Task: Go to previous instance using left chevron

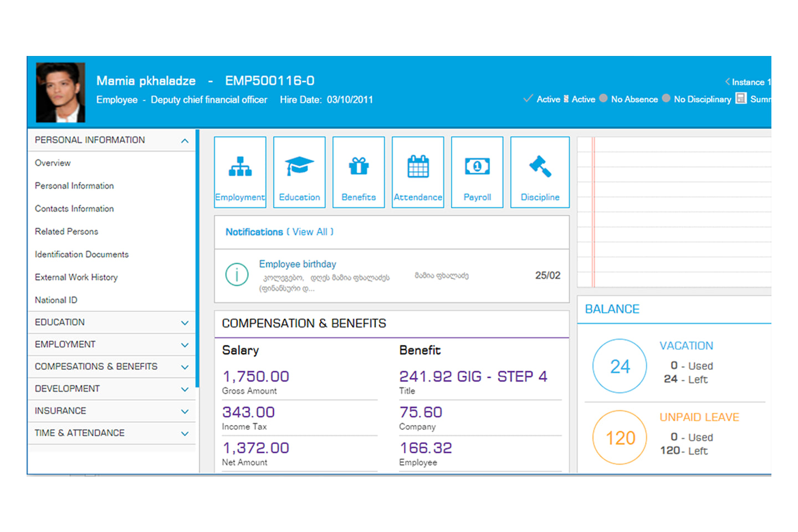Action: coord(727,81)
